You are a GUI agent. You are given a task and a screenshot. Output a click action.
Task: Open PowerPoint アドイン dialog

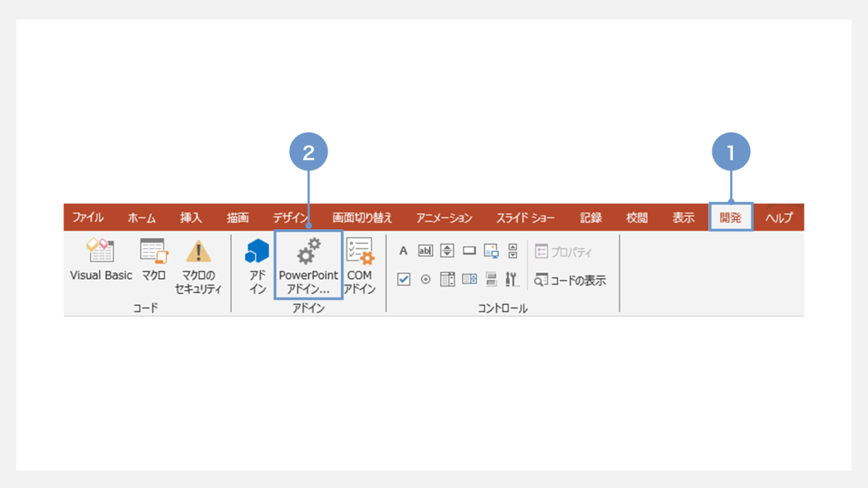309,265
